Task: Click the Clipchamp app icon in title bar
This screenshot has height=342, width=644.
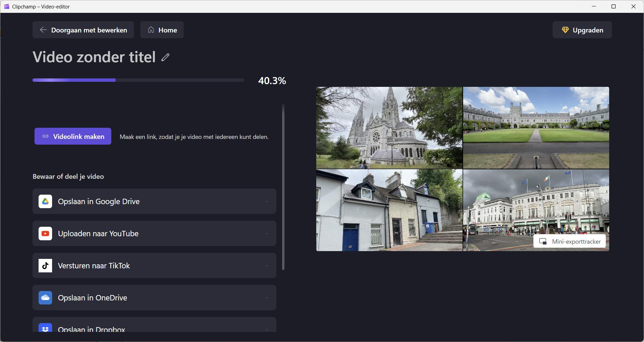Action: pos(6,6)
